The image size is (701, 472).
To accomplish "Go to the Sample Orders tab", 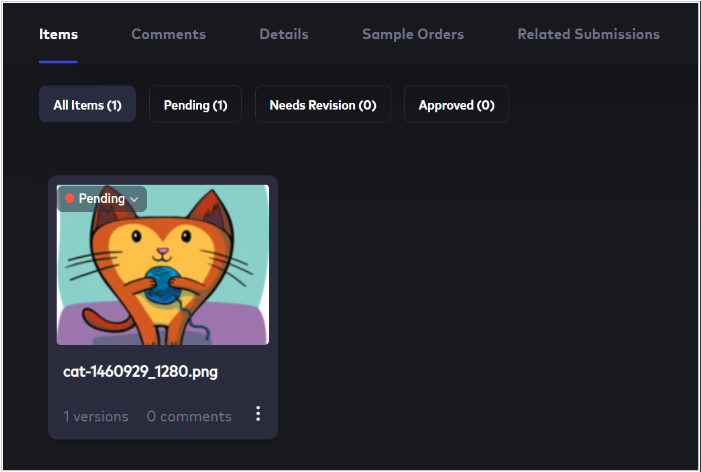I will [x=413, y=34].
